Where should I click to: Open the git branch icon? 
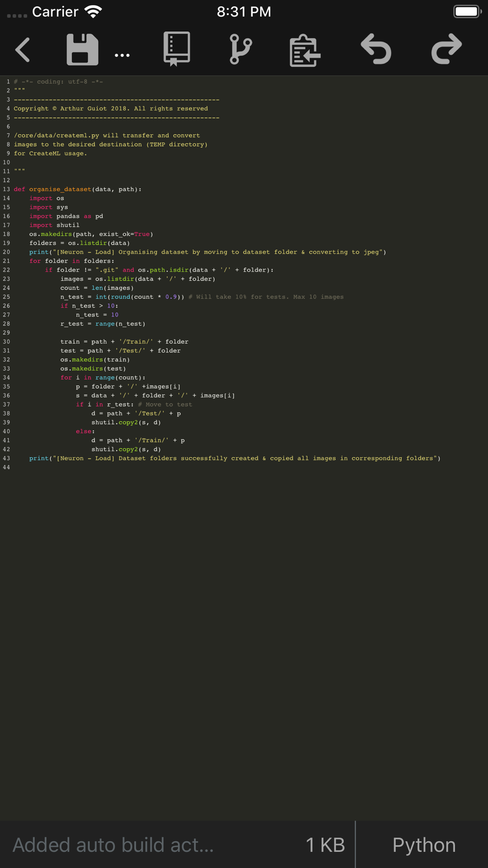[241, 49]
